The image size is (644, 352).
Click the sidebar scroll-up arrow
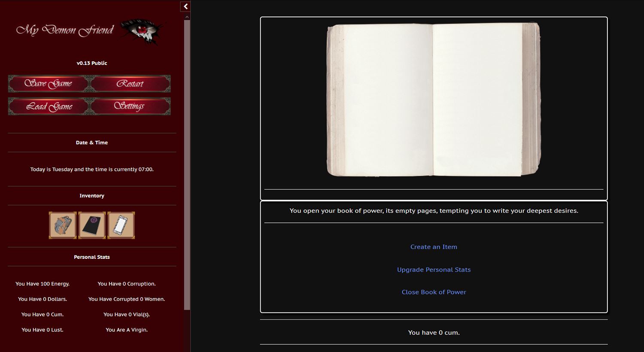pyautogui.click(x=187, y=17)
